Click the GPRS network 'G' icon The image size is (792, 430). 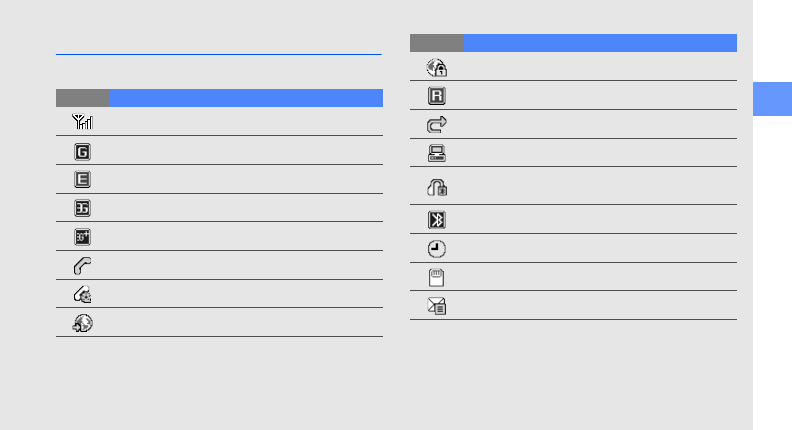coord(82,151)
